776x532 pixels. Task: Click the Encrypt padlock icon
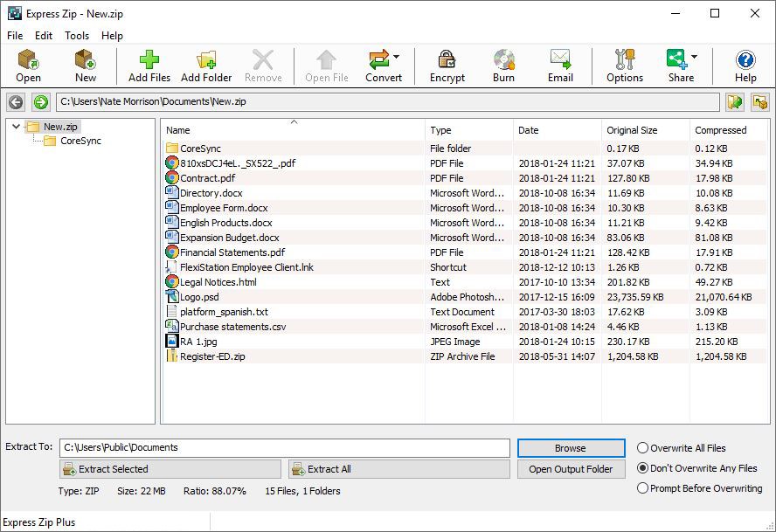(447, 60)
